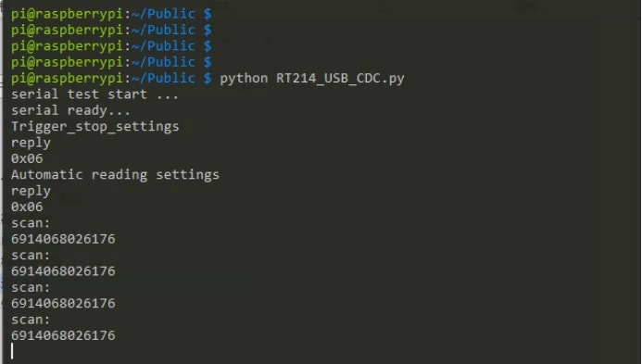Click the third scanned barcode 6914068026176

tap(63, 304)
